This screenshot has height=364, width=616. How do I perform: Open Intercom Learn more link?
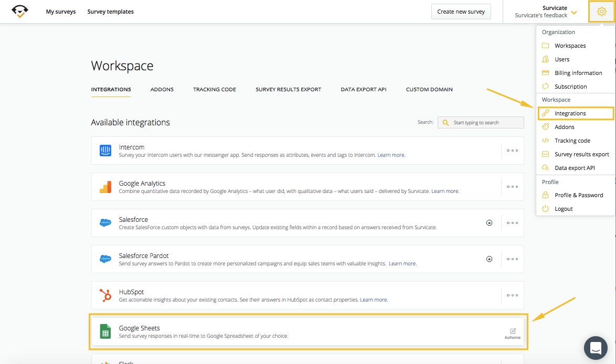(391, 155)
